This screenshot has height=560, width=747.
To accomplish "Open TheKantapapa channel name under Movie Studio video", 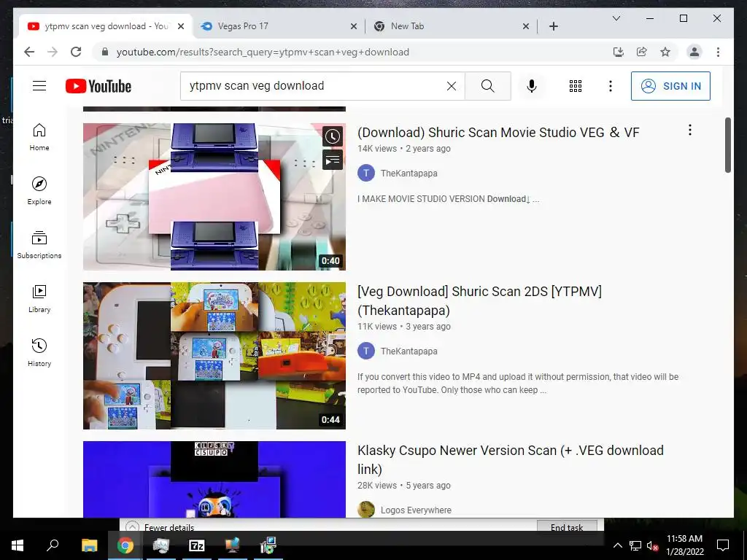I will click(409, 174).
